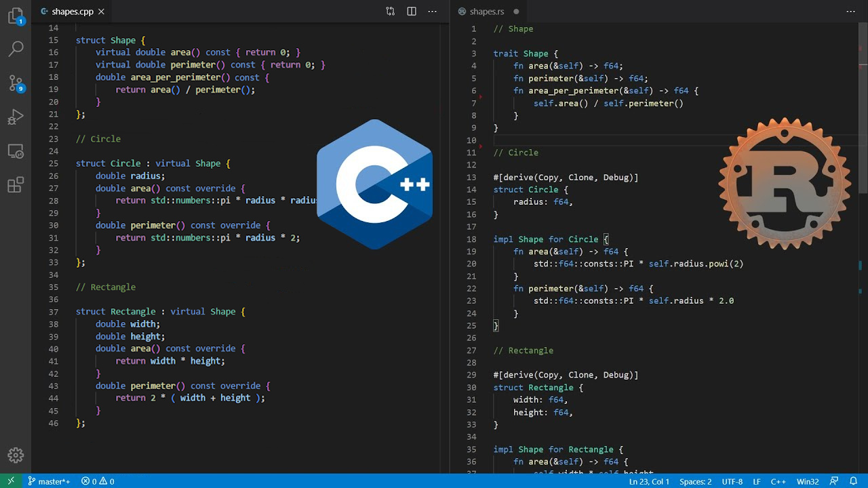The image size is (868, 488).
Task: Click the '// Rectangle' comment in shapes.rs
Action: coord(524,350)
